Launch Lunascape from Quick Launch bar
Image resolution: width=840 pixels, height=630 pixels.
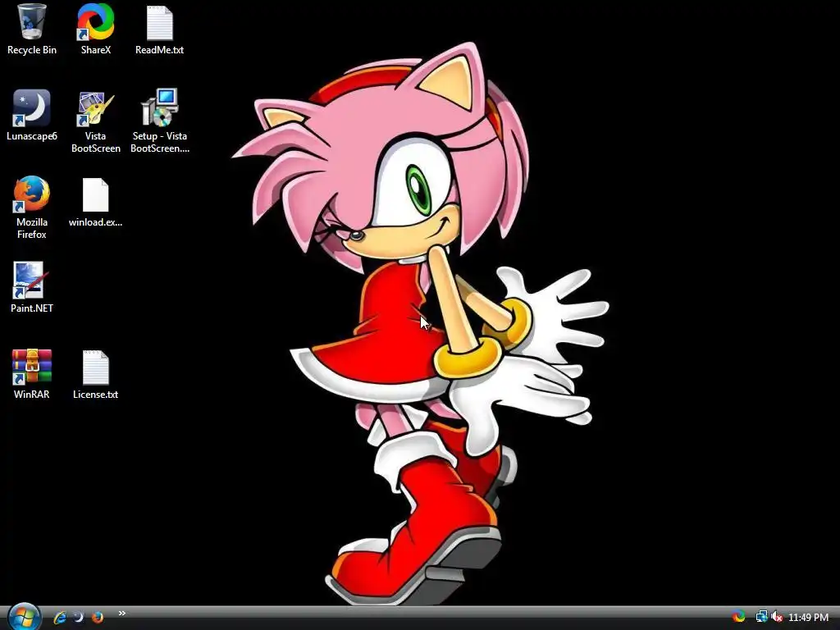coord(78,617)
